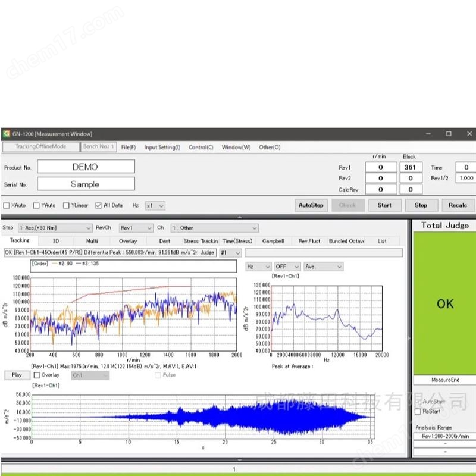Click the GN-1200 app icon in title bar
The image size is (476, 476).
[x=7, y=134]
